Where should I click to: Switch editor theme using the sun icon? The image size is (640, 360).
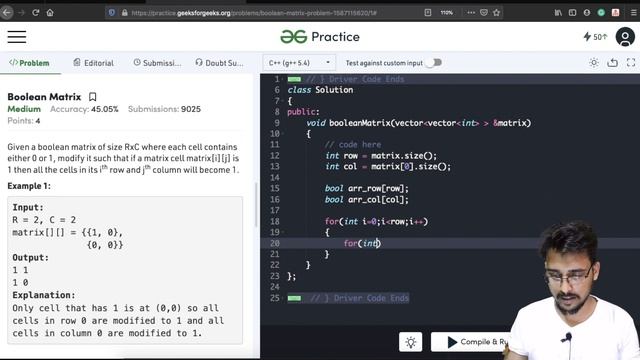pyautogui.click(x=594, y=63)
